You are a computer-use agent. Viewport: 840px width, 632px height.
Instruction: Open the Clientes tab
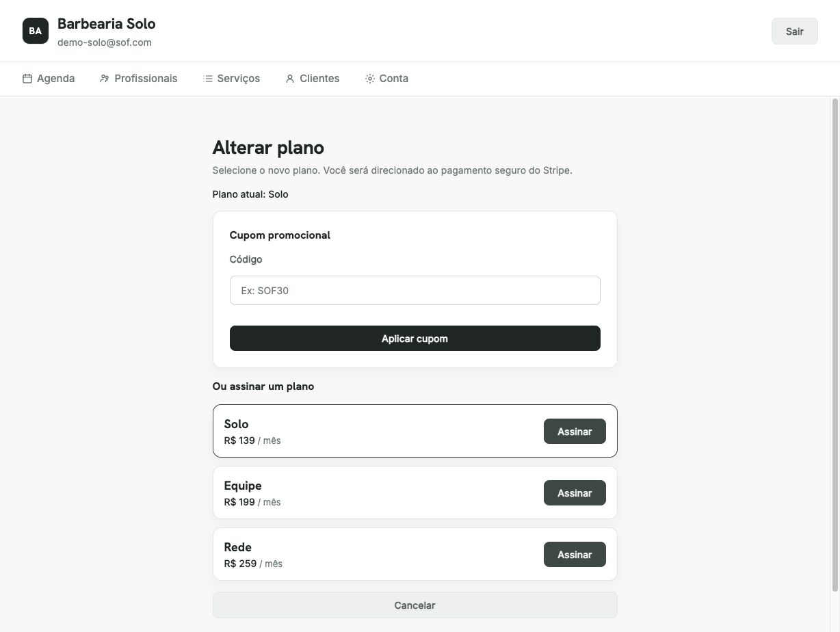313,79
